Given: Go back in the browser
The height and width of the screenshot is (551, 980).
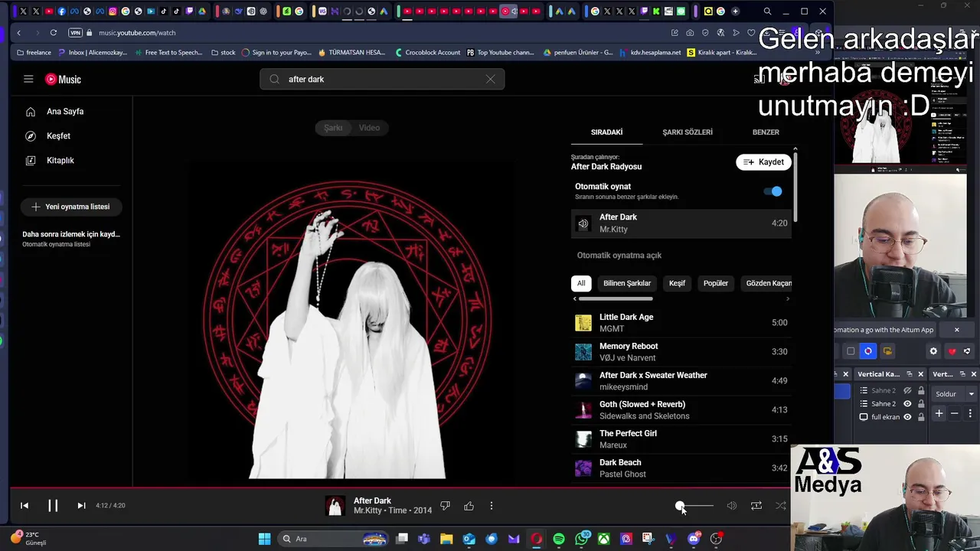Looking at the screenshot, I should (18, 33).
